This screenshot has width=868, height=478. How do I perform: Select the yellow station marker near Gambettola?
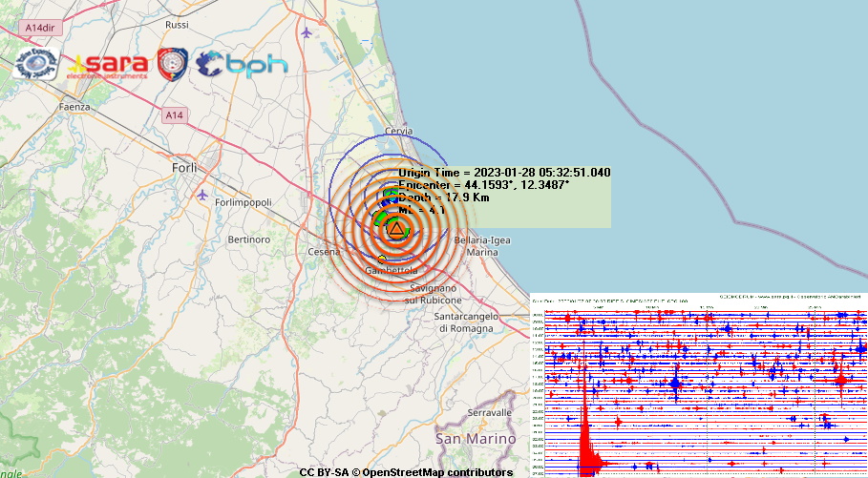pos(382,259)
